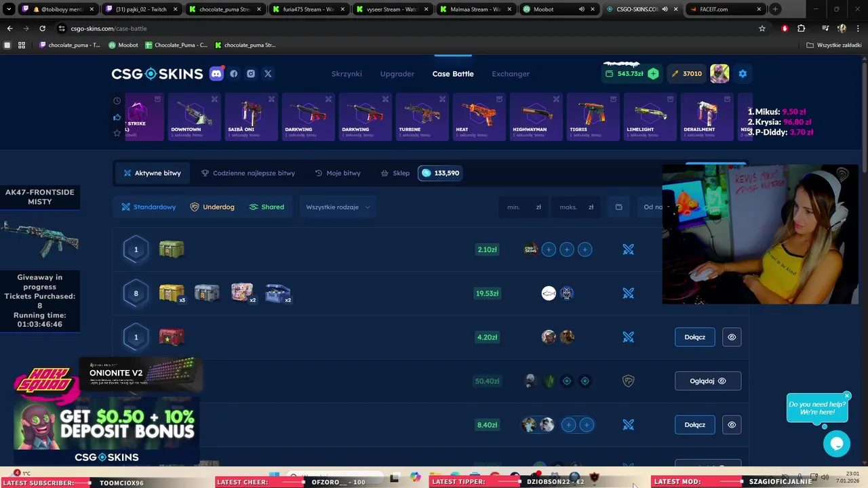Switch to 'Codzienne najlepsze bitwy' tab
Viewport: 868px width, 488px height.
[248, 173]
